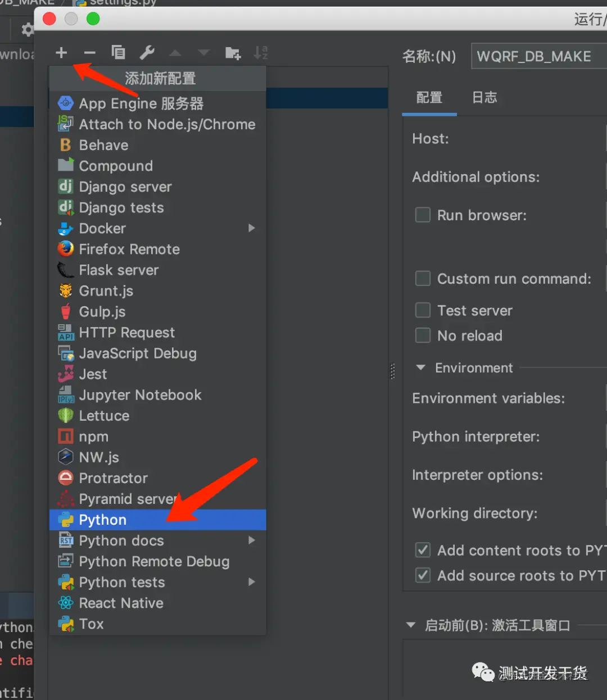Screen dimensions: 607x700
Task: Choose Python Remote Debug entry
Action: pyautogui.click(x=158, y=561)
